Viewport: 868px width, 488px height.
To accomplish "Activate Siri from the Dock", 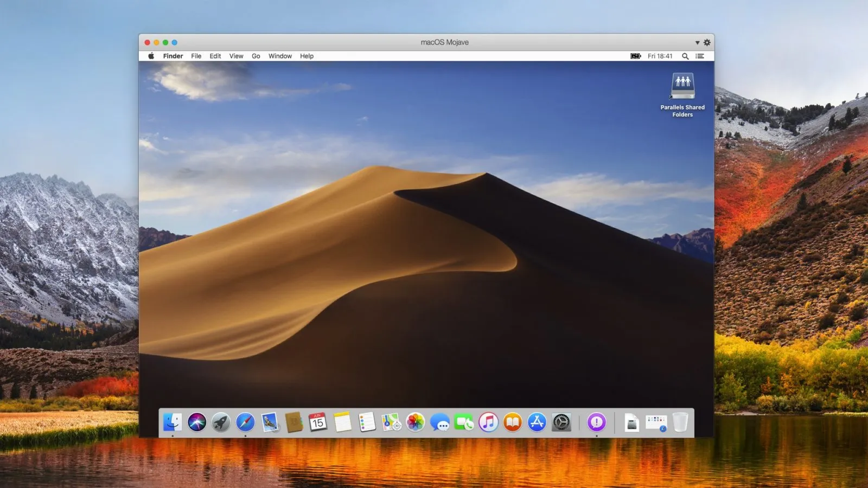I will (196, 422).
